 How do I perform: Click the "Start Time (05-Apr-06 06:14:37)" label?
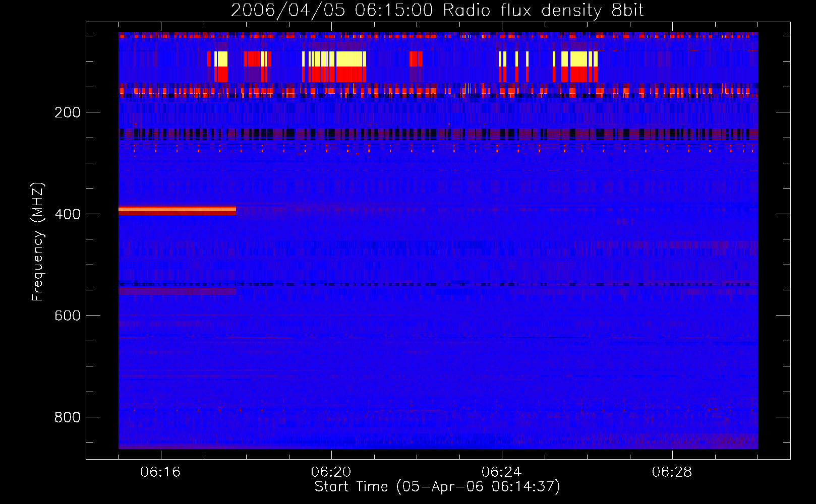pyautogui.click(x=437, y=486)
